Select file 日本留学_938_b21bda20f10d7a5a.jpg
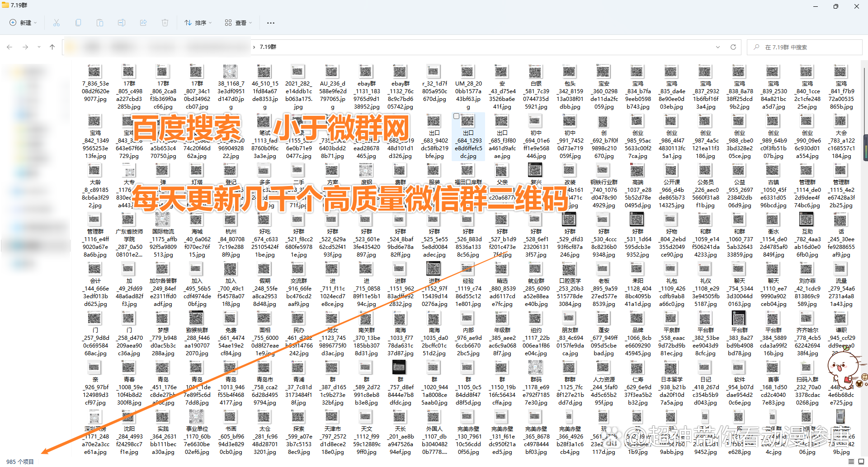The width and height of the screenshot is (868, 467). coord(672,383)
